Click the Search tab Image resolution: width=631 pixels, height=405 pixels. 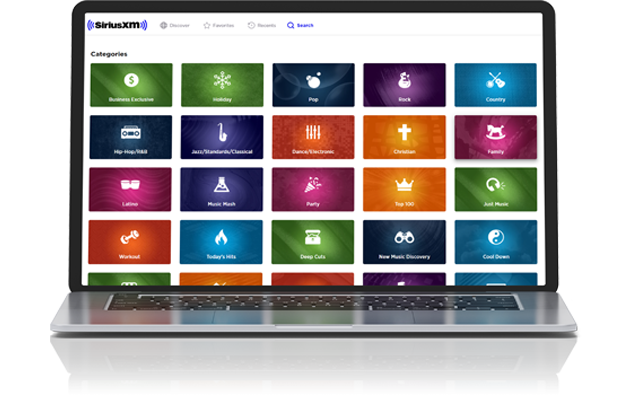[x=300, y=25]
